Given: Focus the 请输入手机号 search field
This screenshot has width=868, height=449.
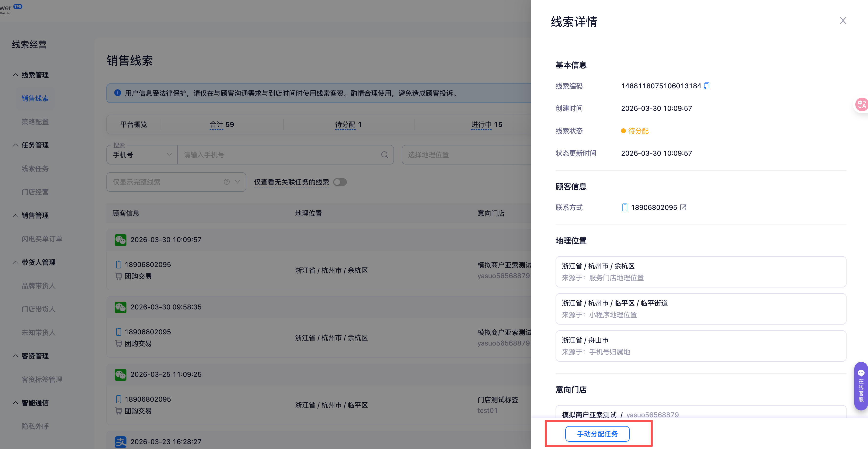Looking at the screenshot, I should tap(280, 155).
